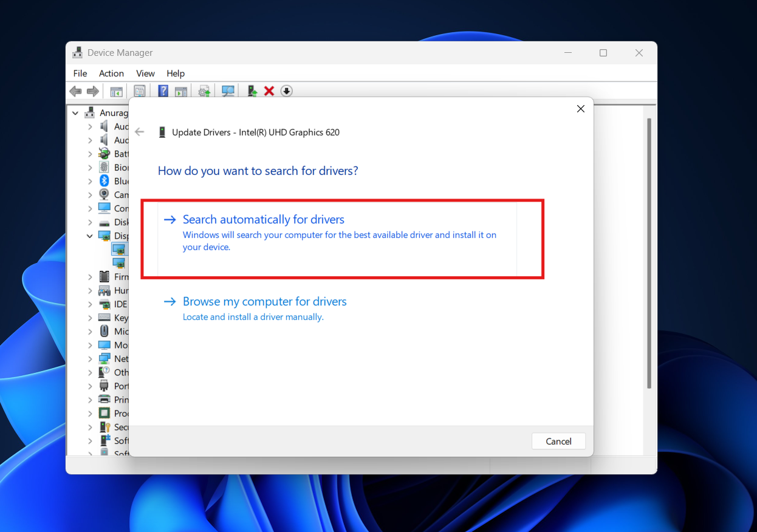Toggle the Show/Hide Console Tree icon
This screenshot has height=532, width=757.
116,90
